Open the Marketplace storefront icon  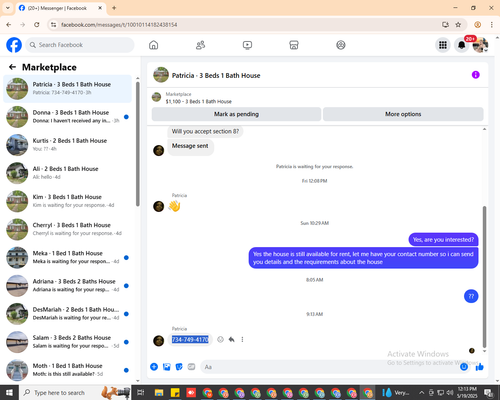[294, 45]
